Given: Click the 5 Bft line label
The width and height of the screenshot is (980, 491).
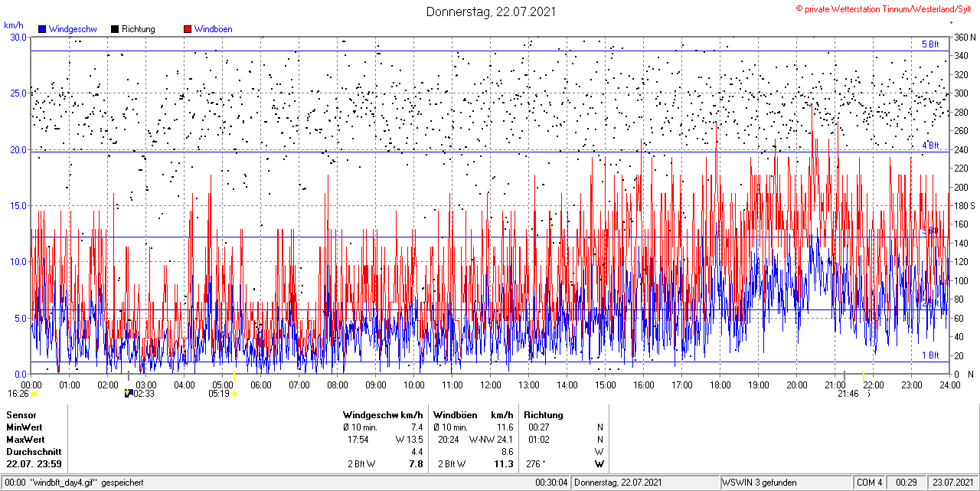Looking at the screenshot, I should (x=930, y=44).
